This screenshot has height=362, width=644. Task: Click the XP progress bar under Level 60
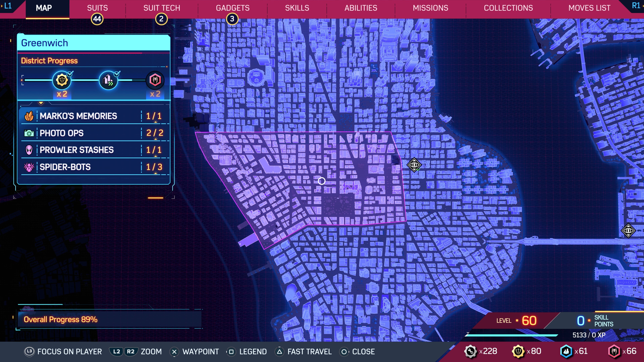(511, 335)
